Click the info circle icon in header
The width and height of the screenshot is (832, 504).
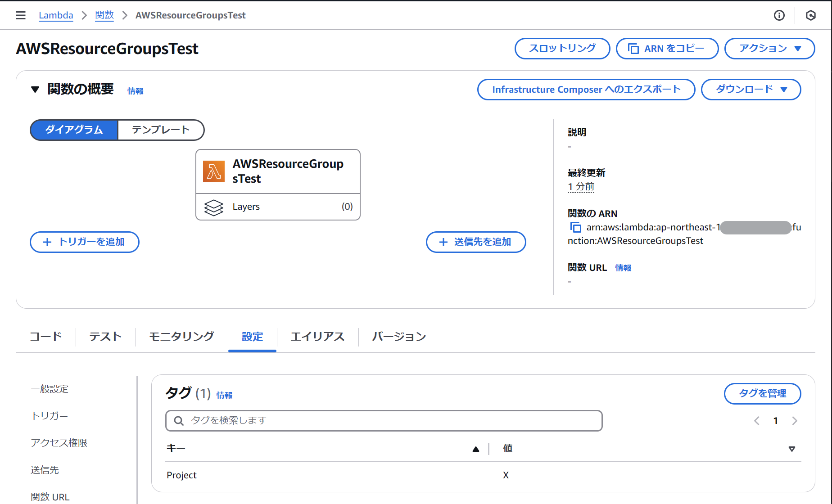779,15
